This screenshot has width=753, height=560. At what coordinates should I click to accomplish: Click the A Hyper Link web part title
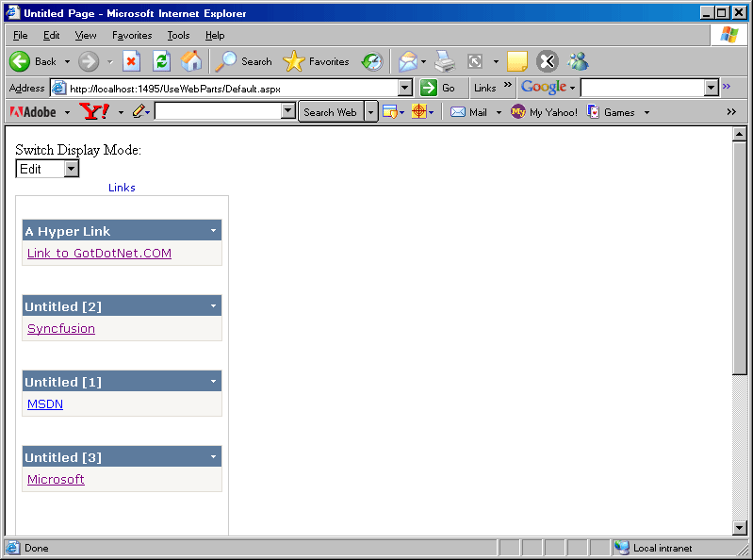click(68, 231)
